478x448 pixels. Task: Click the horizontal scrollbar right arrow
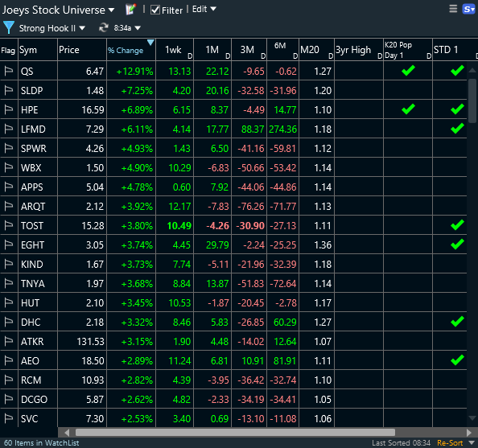point(469,433)
